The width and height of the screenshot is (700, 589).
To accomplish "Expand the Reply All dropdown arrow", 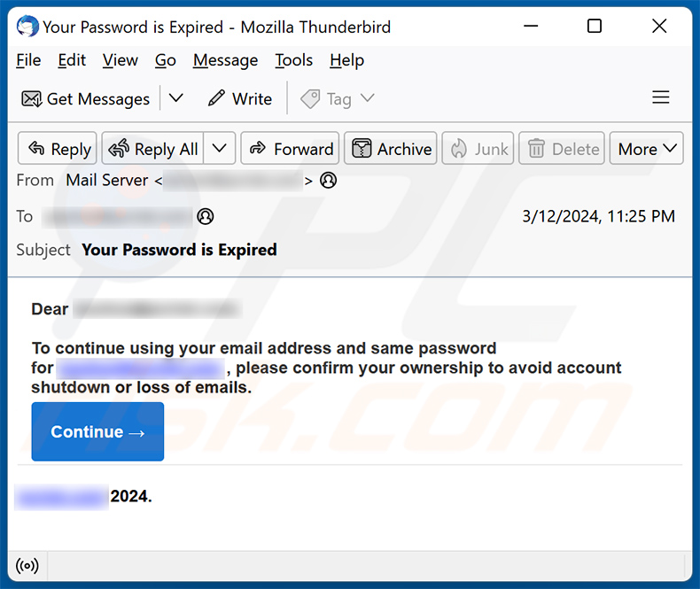I will coord(221,149).
